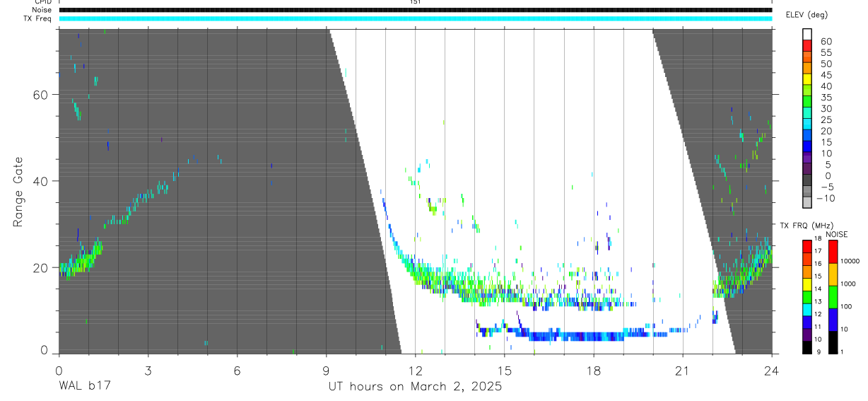Click the '60' tick on the Range Gate axis
868x401 pixels.
point(40,94)
